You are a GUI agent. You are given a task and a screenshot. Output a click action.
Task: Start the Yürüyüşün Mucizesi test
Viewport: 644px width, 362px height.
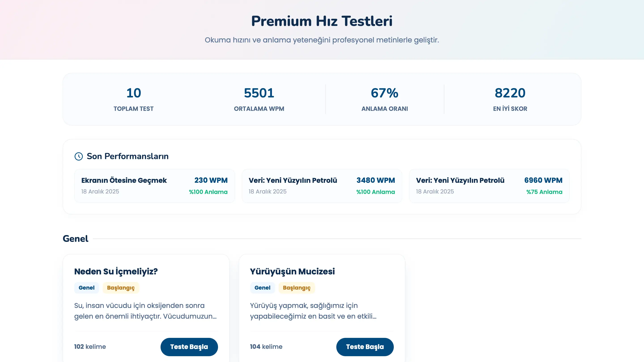coord(365,347)
